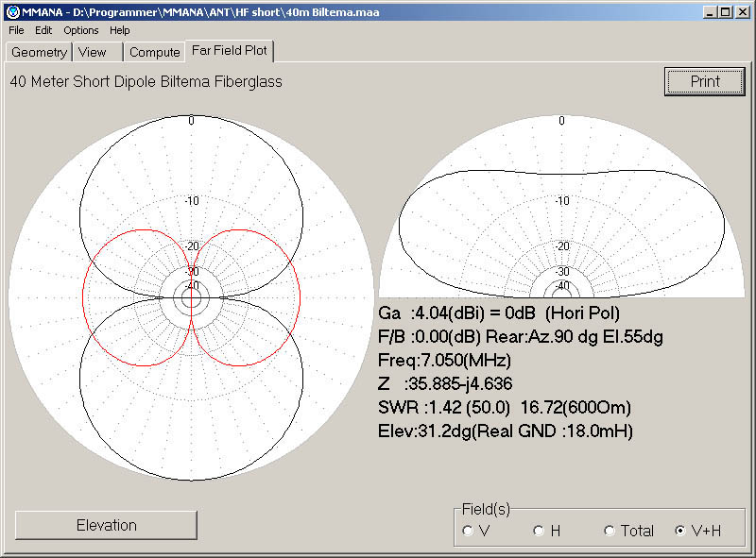Click the Ga :4.04(dBi) gain readout
The width and height of the screenshot is (756, 558).
coord(499,313)
